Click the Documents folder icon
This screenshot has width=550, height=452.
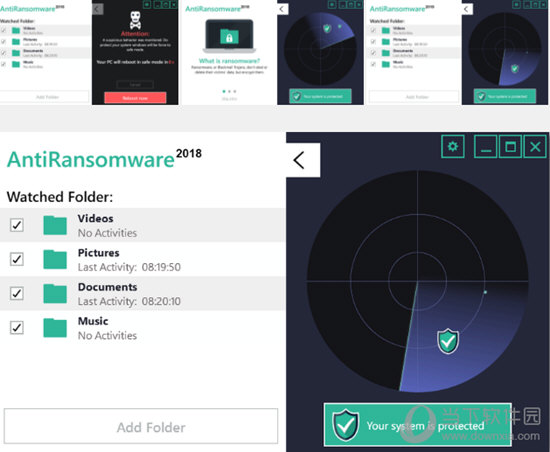55,294
